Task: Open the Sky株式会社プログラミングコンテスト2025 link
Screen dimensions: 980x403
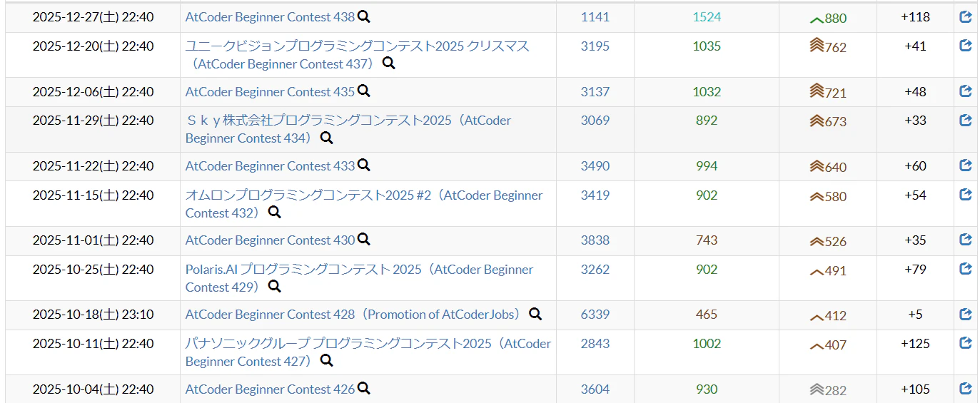Action: pos(348,129)
